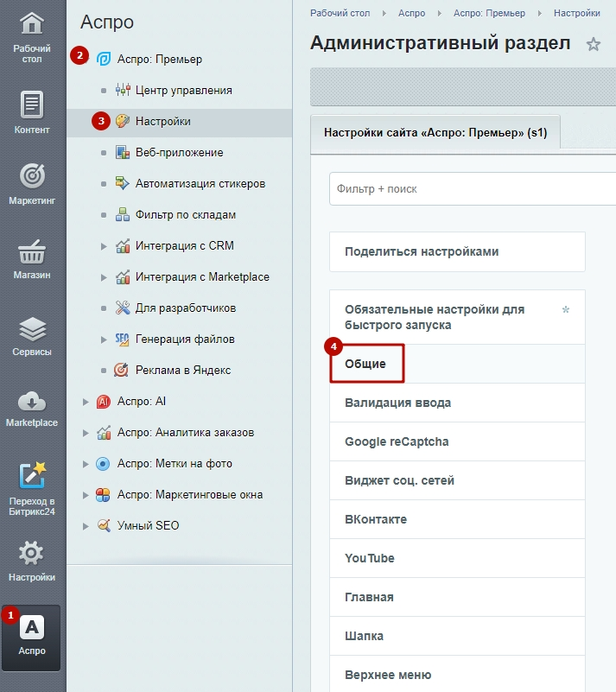Select Реклама в Яндекс in the tree
Screen dimensions: 616x692
point(182,370)
